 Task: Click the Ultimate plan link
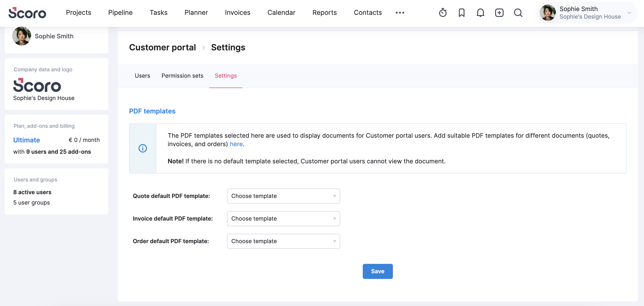tap(27, 140)
